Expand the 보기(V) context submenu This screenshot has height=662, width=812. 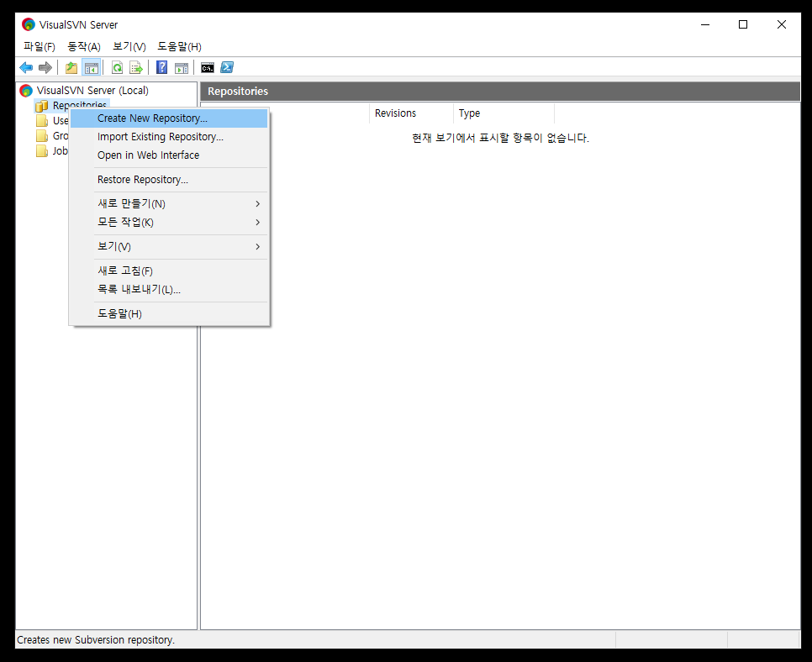(169, 247)
